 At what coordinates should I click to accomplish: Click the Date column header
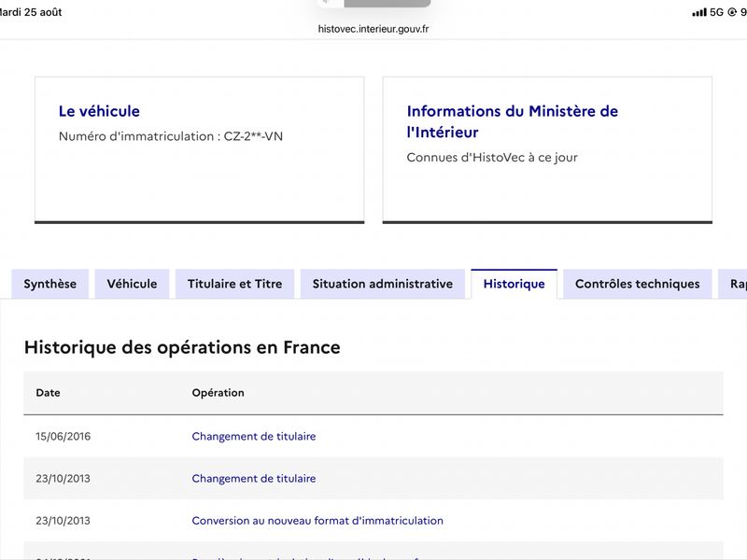coord(49,393)
